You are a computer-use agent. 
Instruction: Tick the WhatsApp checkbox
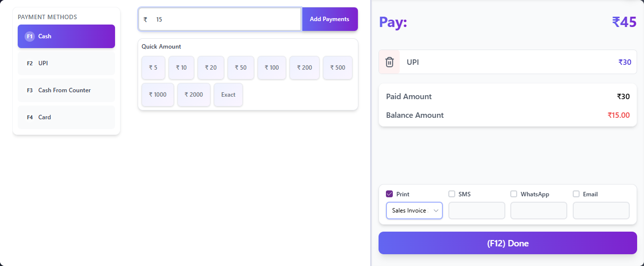pos(514,194)
